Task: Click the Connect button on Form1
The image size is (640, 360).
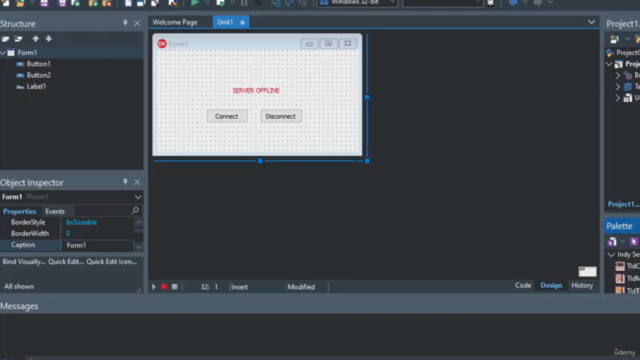Action: coord(227,116)
